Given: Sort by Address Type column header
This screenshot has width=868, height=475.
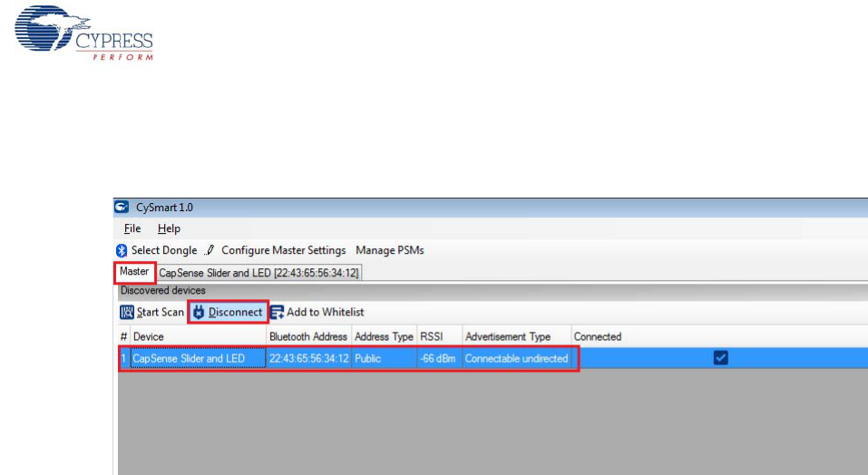Looking at the screenshot, I should [385, 336].
